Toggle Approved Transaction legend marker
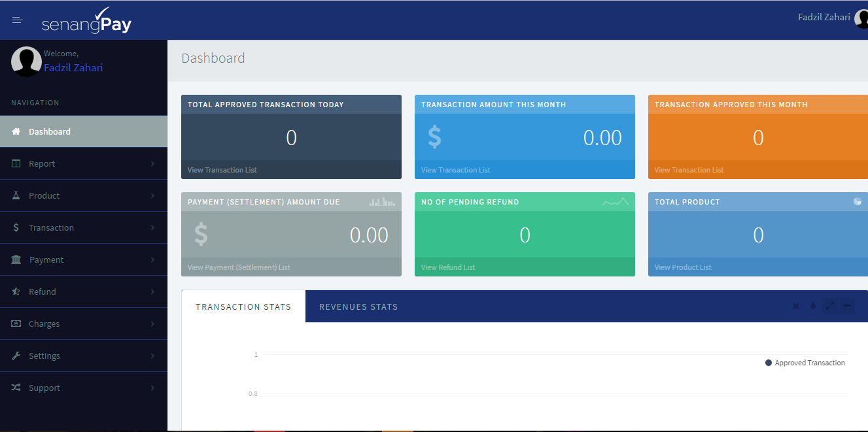Screen dimensions: 868x432 769,363
